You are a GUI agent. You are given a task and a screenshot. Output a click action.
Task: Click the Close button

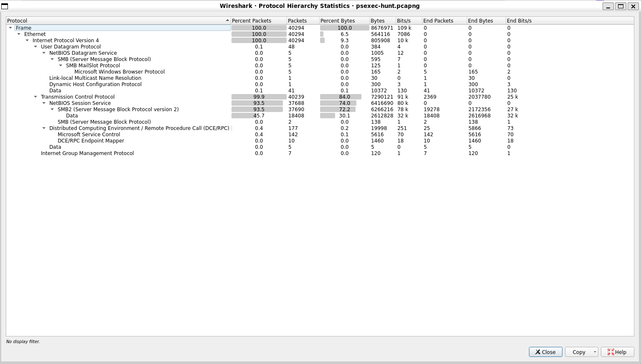point(545,352)
